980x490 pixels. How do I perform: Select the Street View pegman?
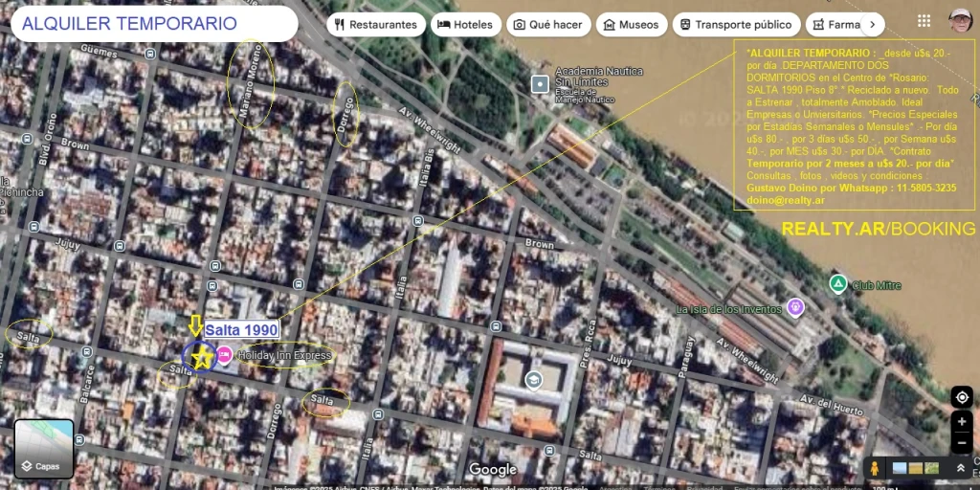tap(875, 468)
